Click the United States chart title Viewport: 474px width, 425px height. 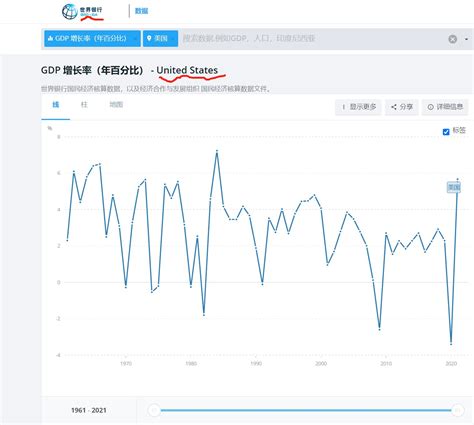187,70
